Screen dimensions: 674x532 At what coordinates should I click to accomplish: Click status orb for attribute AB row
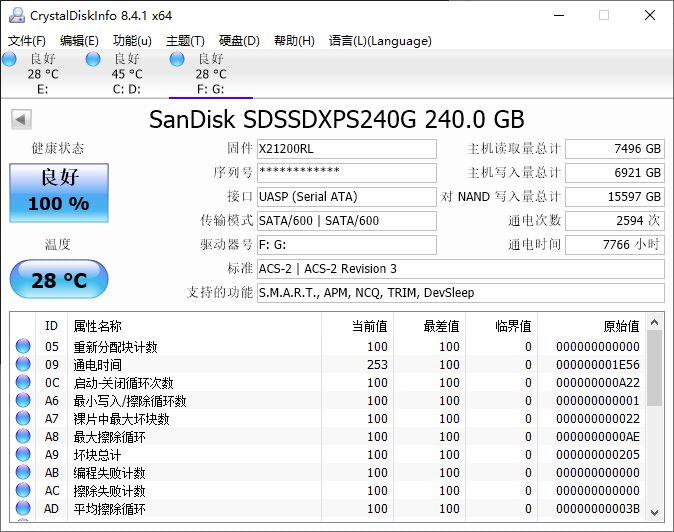point(23,472)
